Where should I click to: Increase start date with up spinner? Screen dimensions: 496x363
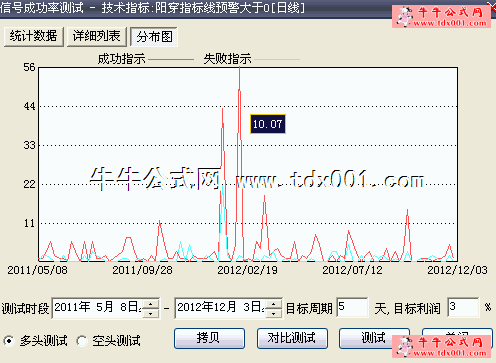(151, 304)
